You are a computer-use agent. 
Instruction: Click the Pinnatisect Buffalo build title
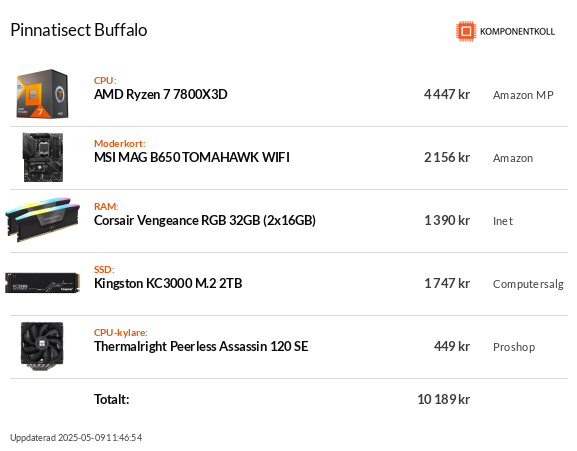tap(79, 30)
